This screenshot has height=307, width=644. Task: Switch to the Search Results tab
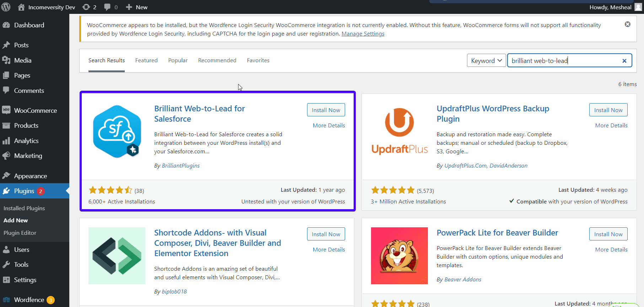pos(107,60)
